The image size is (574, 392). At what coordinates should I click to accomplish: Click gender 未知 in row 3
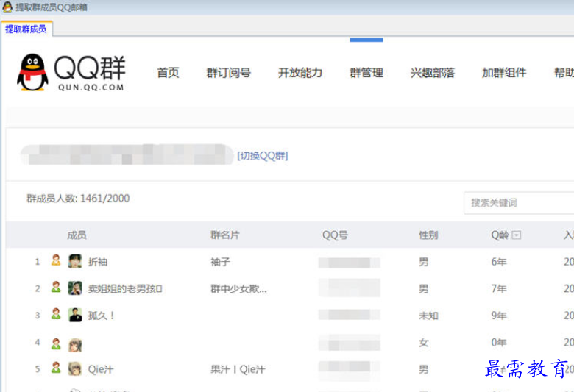[428, 316]
